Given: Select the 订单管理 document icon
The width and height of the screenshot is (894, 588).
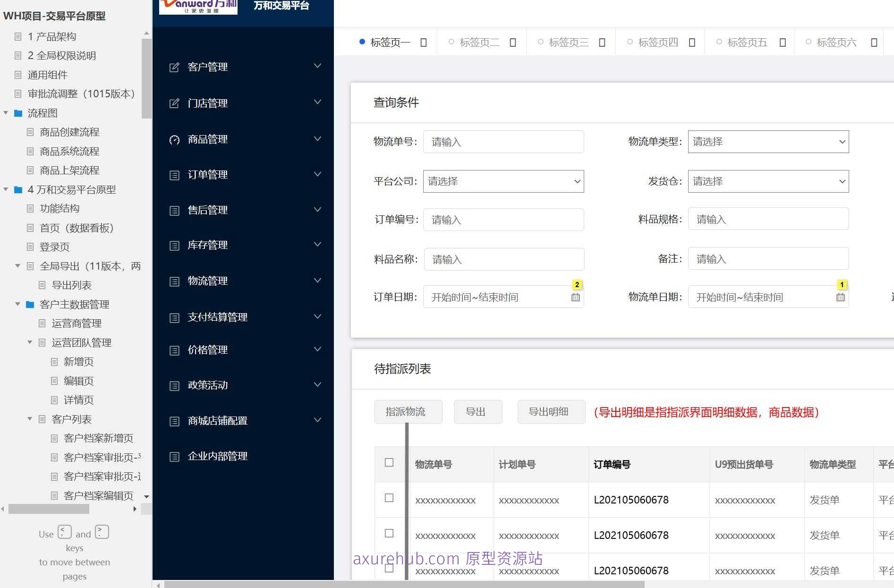Looking at the screenshot, I should pos(174,175).
